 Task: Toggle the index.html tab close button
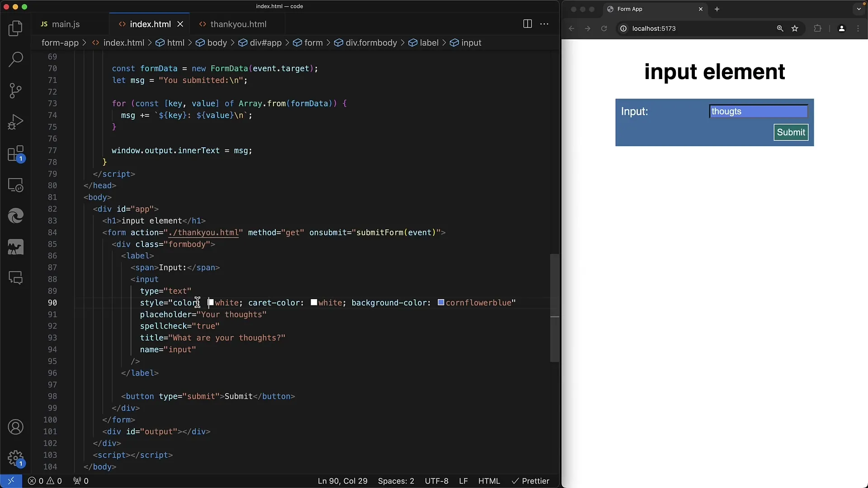point(180,24)
